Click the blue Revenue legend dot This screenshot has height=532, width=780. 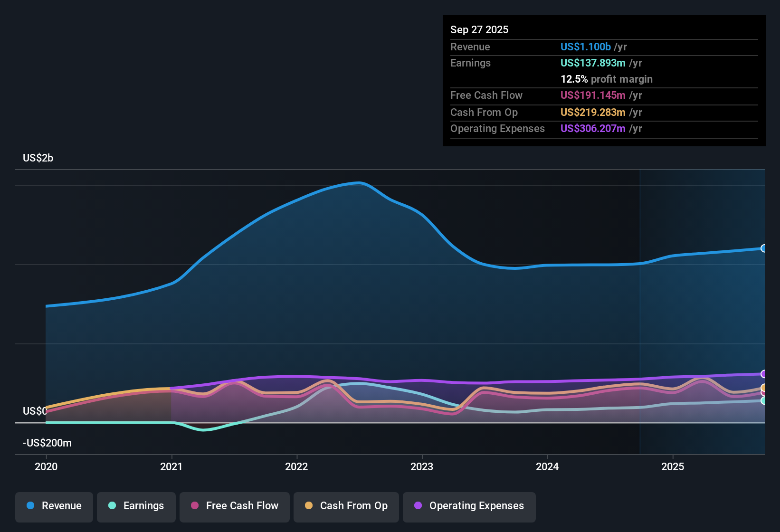(x=30, y=506)
